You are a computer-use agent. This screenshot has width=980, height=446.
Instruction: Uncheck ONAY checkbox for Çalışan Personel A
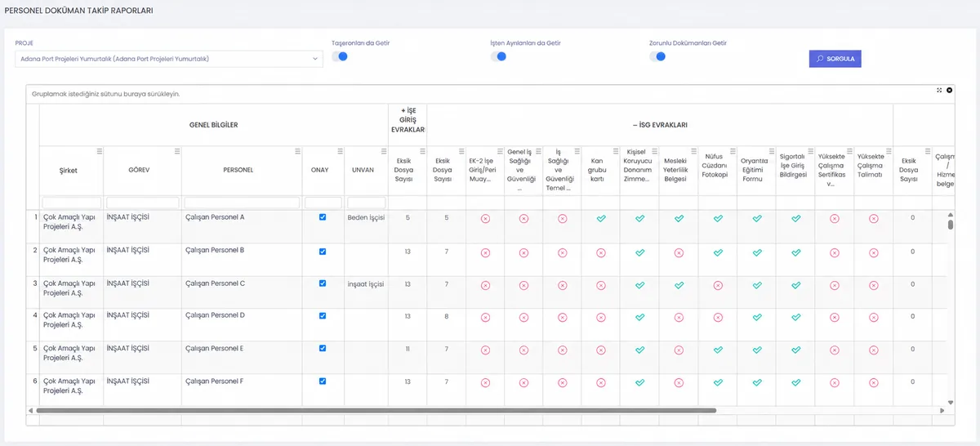point(323,217)
